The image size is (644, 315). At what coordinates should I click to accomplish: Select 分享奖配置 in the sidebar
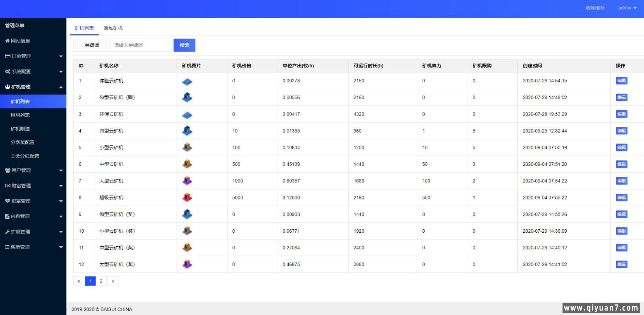22,142
